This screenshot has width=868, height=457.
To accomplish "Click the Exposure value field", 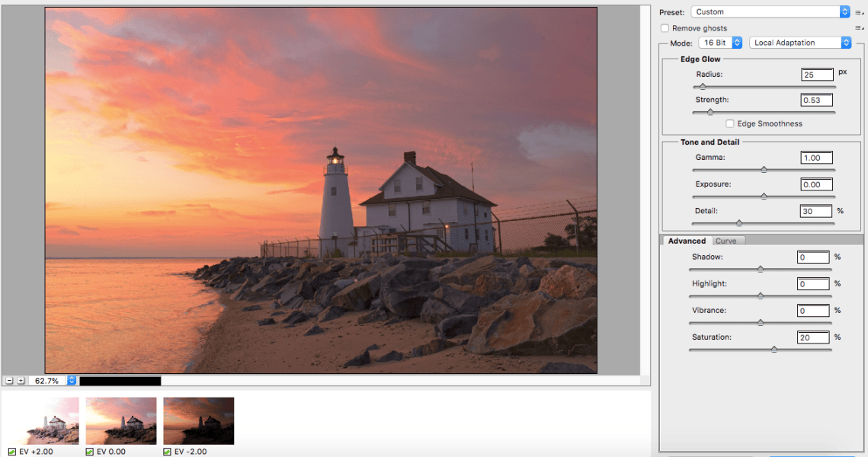I will pos(816,184).
